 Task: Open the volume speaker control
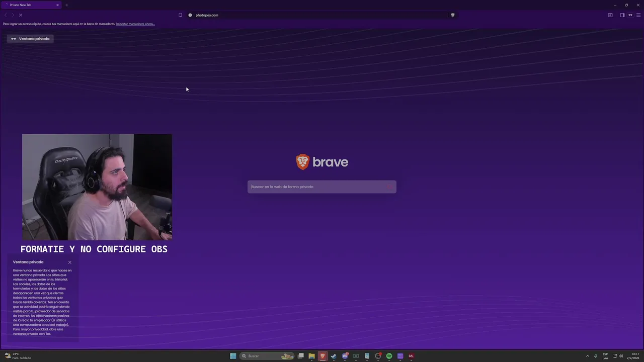point(621,356)
